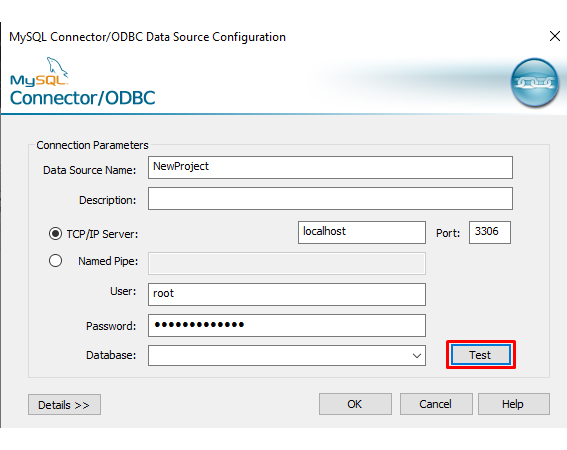Click the Named Pipe text field

[x=287, y=263]
